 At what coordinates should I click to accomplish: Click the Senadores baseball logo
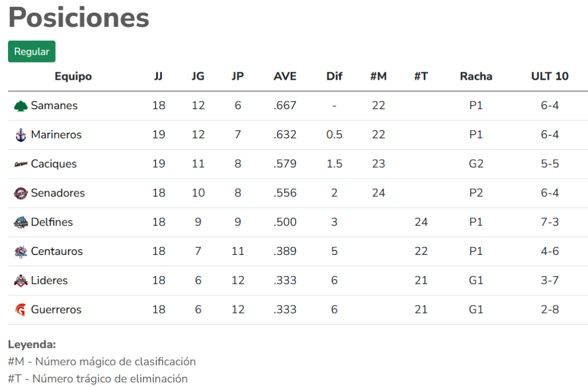point(21,193)
